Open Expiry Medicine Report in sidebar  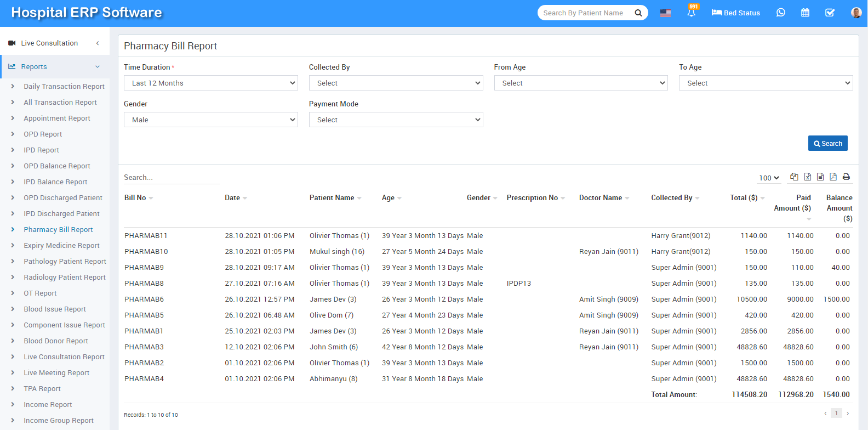[61, 245]
